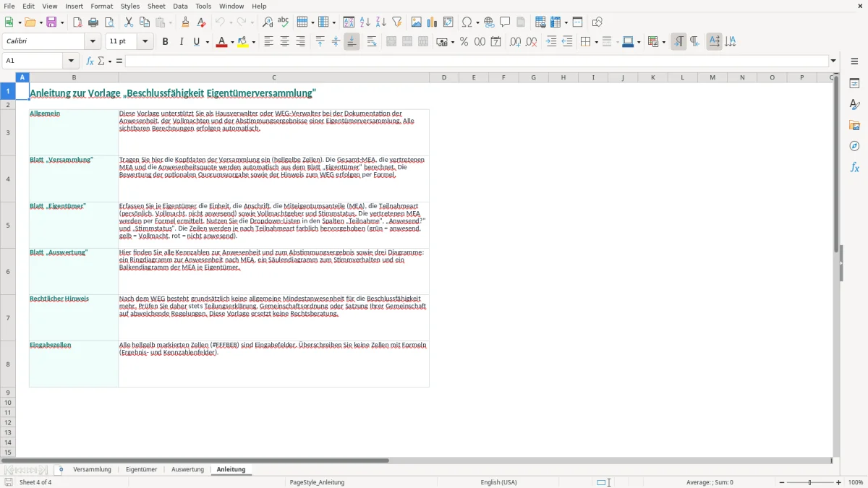Click the Sort Descending icon

(381, 22)
